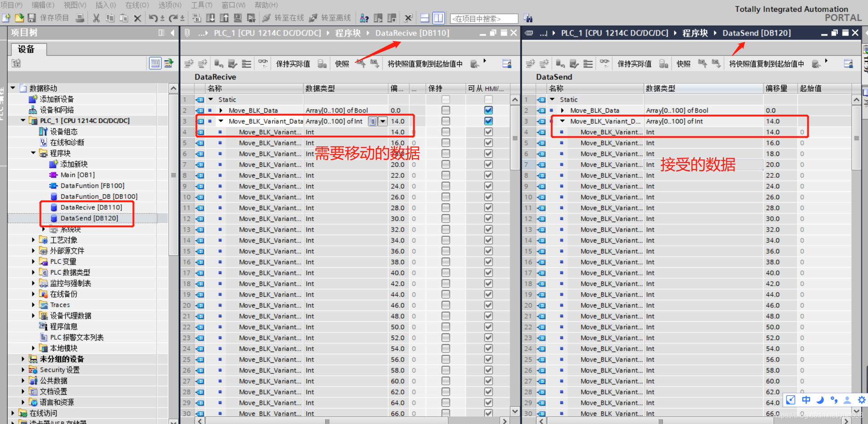
Task: Split editor space vertically
Action: pyautogui.click(x=438, y=18)
